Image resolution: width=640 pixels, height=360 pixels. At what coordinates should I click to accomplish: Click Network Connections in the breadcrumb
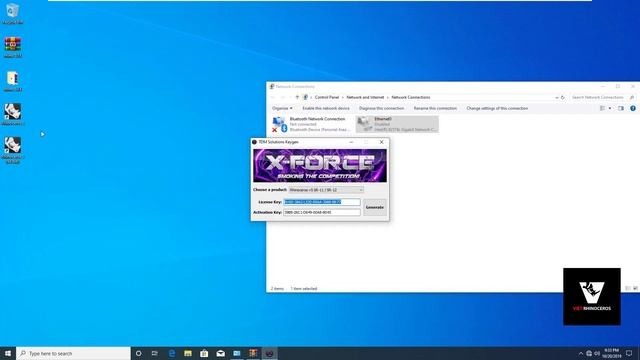[x=411, y=98]
